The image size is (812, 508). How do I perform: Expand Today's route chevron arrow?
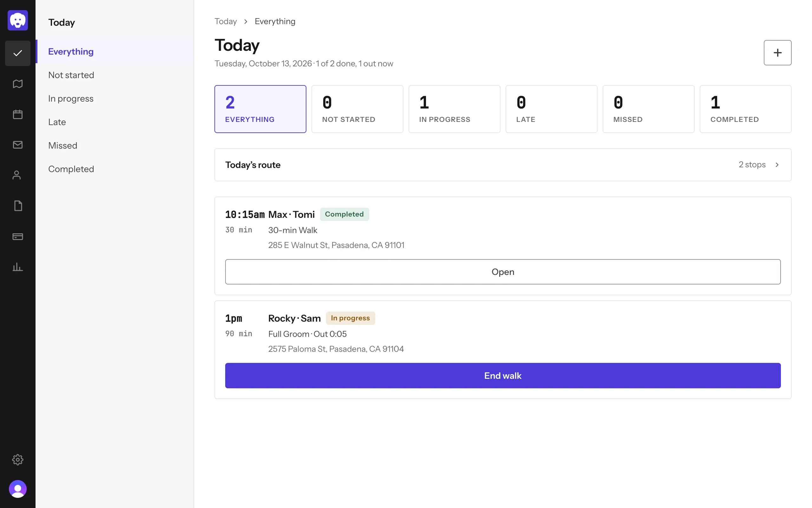tap(777, 165)
